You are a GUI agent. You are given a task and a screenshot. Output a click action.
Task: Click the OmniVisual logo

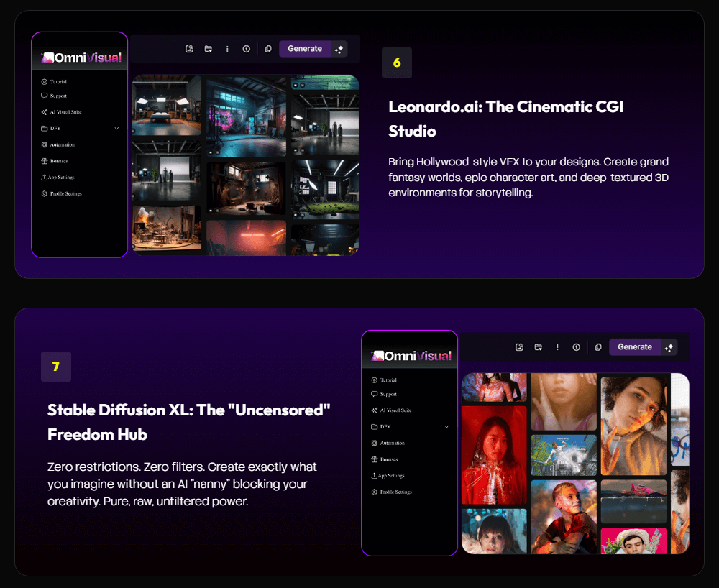tap(79, 57)
